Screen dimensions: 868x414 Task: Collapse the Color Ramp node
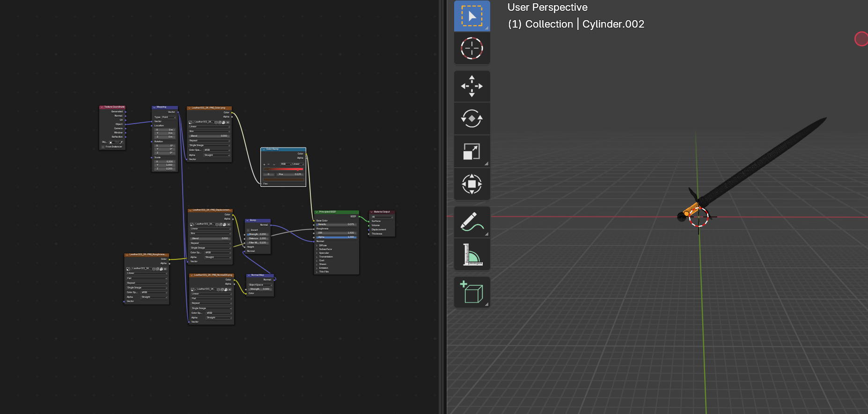(x=264, y=149)
